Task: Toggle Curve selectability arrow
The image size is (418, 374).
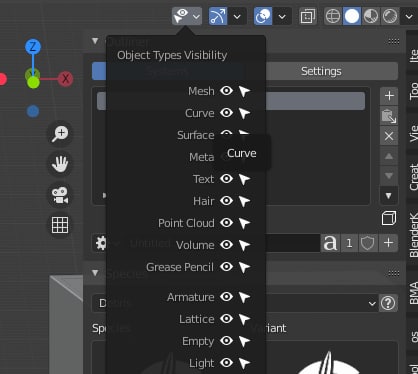Action: coord(244,113)
